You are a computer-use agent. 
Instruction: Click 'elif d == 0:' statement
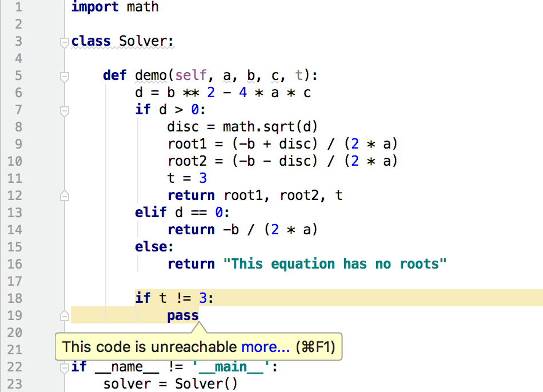182,212
